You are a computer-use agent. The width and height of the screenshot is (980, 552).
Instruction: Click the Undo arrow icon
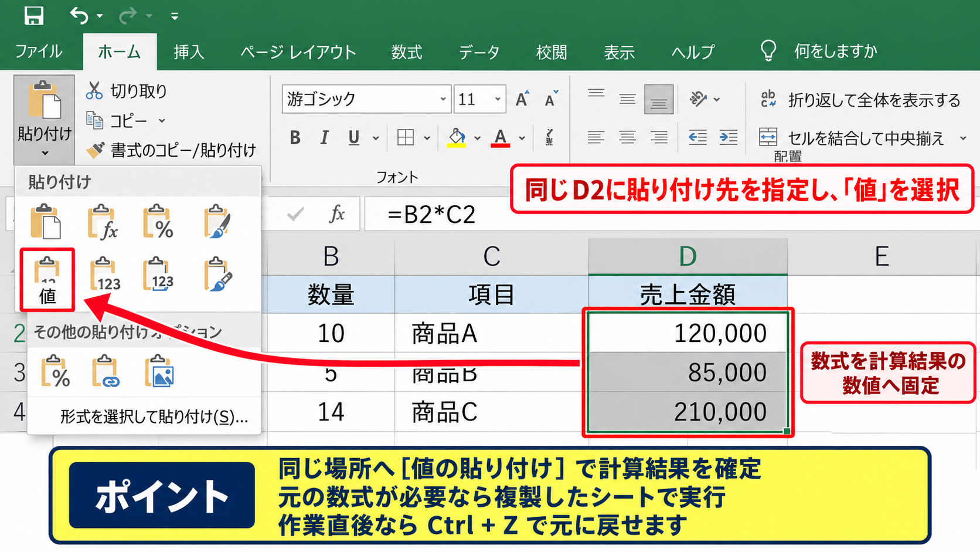click(79, 16)
